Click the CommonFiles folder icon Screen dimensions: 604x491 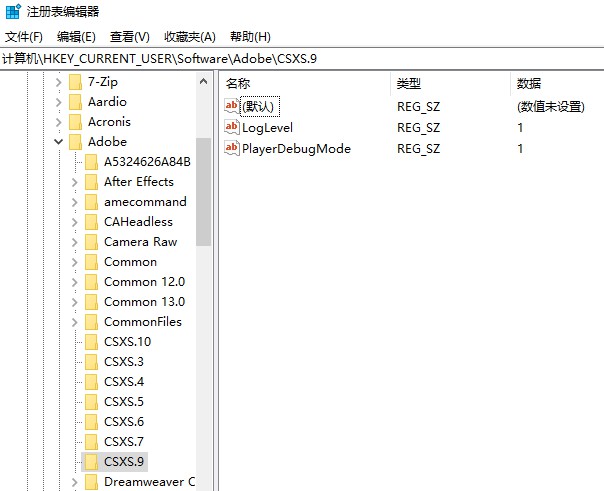pyautogui.click(x=91, y=322)
